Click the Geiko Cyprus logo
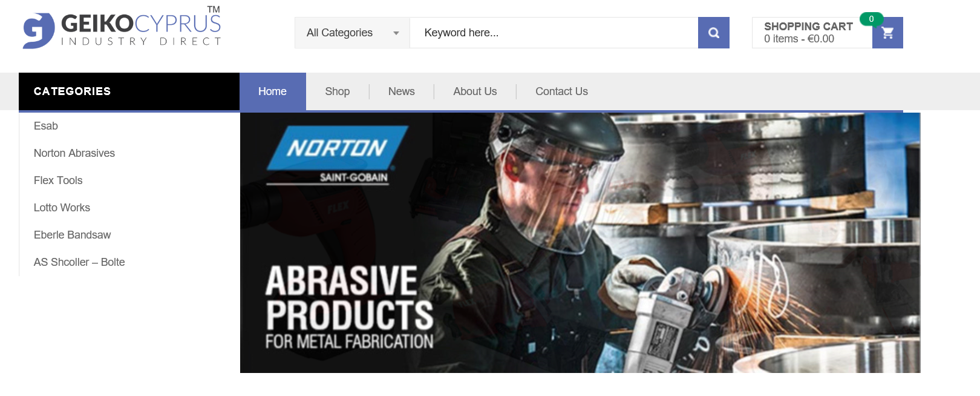The image size is (980, 396). tap(122, 30)
